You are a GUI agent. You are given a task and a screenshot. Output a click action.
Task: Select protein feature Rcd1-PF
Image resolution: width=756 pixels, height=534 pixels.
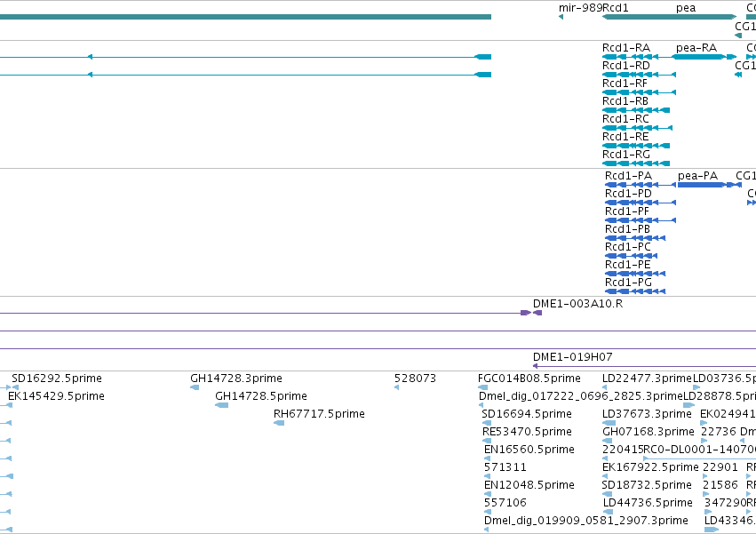coord(641,220)
